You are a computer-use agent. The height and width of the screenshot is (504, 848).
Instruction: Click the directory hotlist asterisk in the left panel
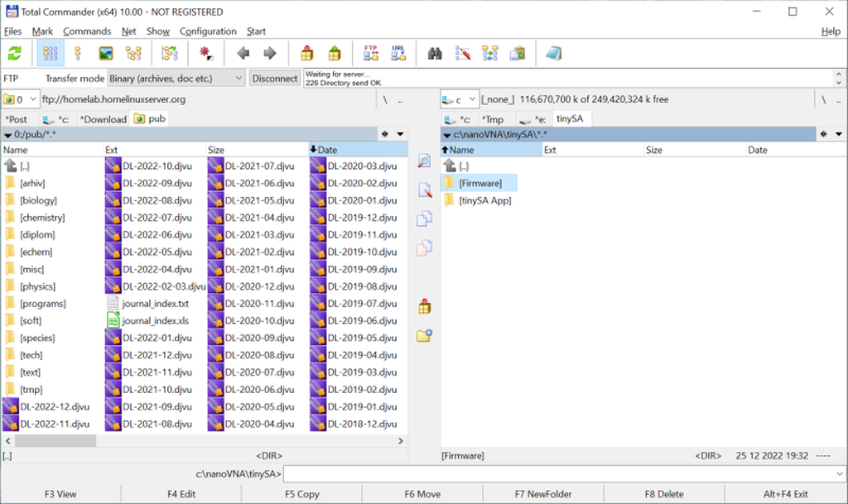(x=384, y=134)
